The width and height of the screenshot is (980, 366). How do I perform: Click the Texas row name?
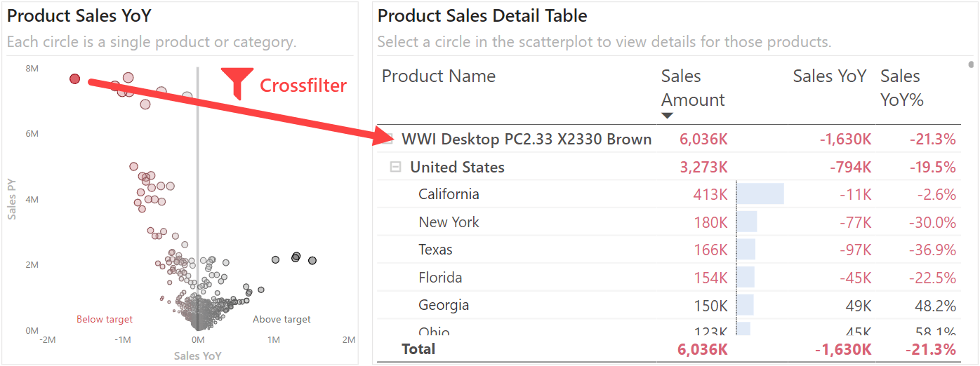click(x=435, y=250)
